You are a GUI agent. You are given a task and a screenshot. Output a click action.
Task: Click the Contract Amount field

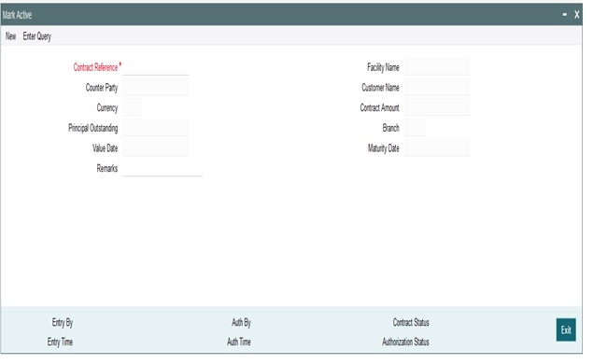[x=437, y=107]
